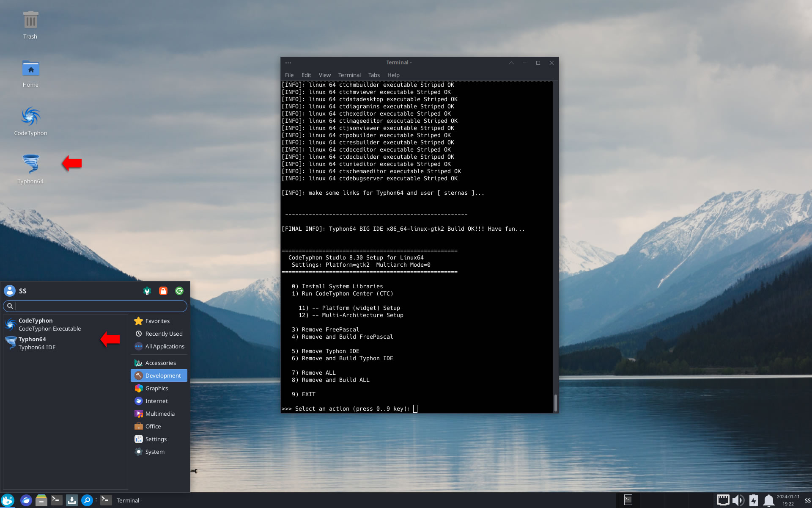
Task: Select the Accessories category
Action: (x=159, y=363)
